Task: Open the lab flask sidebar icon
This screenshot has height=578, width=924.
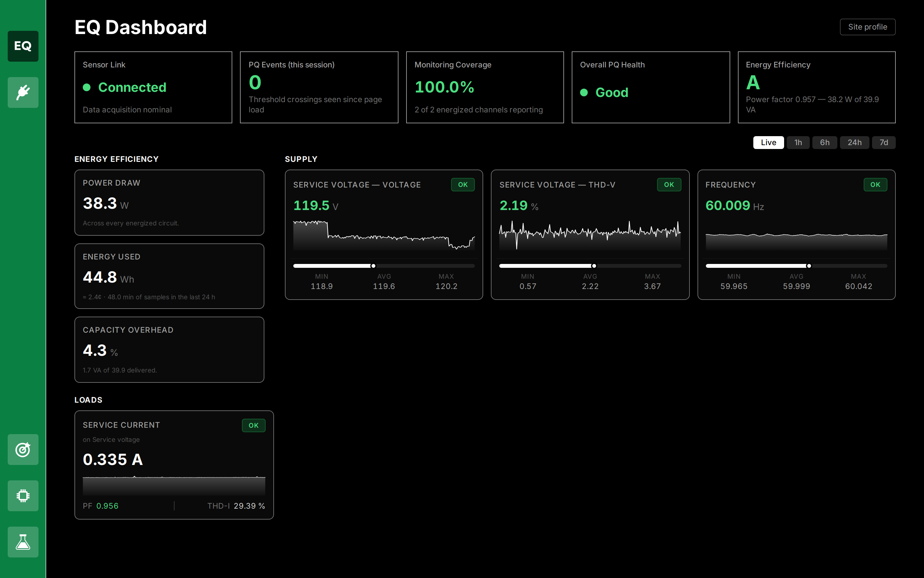Action: click(x=23, y=542)
